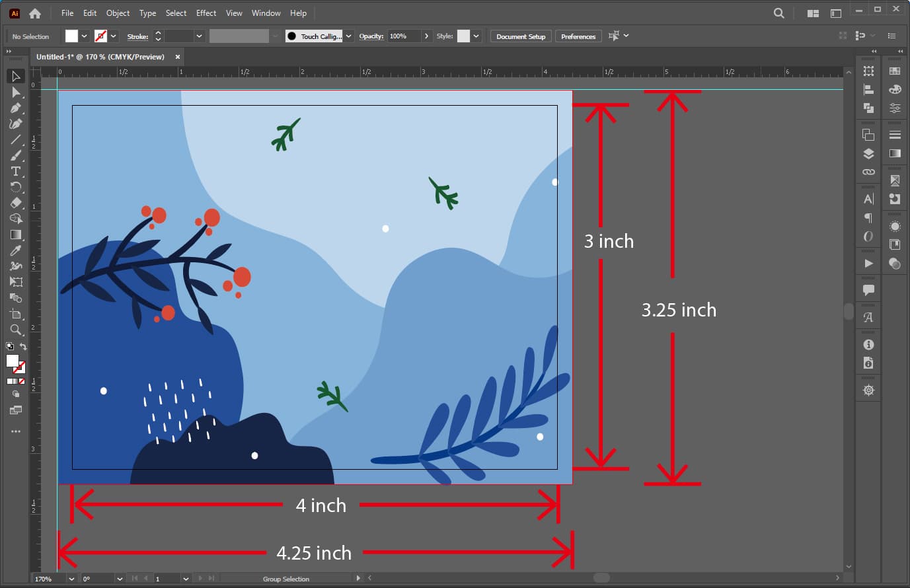Swap Fill and Stroke arrows
This screenshot has height=588, width=910.
(23, 347)
